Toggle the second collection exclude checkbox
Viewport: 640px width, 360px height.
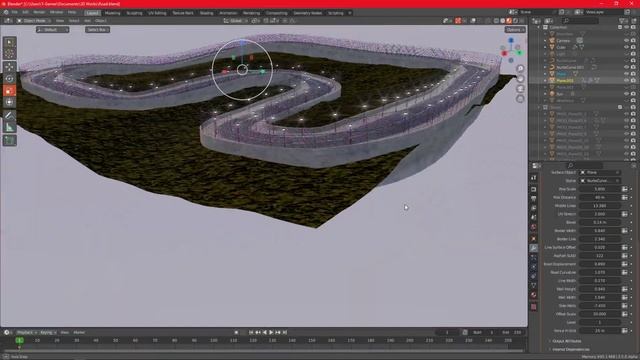(x=620, y=107)
